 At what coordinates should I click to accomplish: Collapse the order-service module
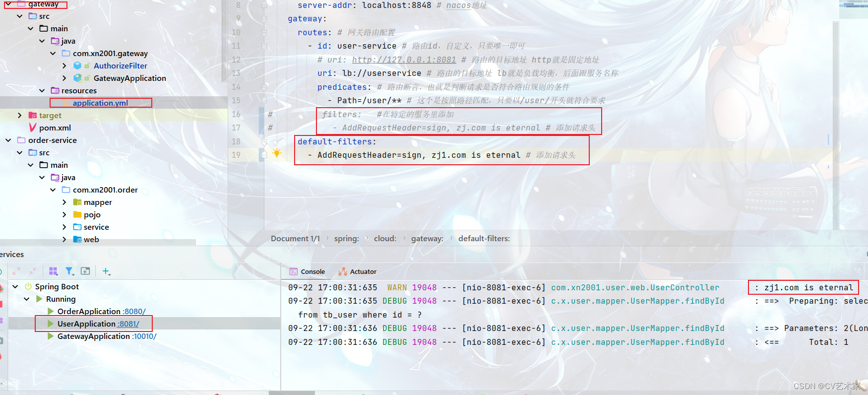(8, 140)
